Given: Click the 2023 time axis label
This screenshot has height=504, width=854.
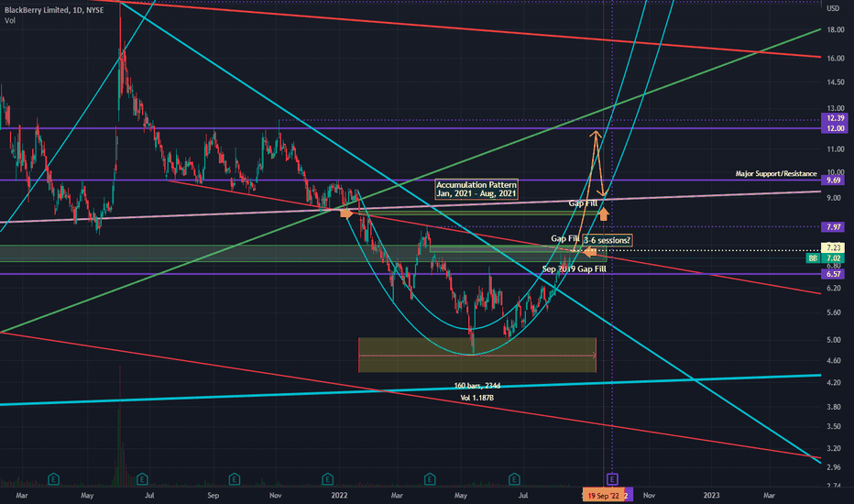Looking at the screenshot, I should tap(711, 495).
